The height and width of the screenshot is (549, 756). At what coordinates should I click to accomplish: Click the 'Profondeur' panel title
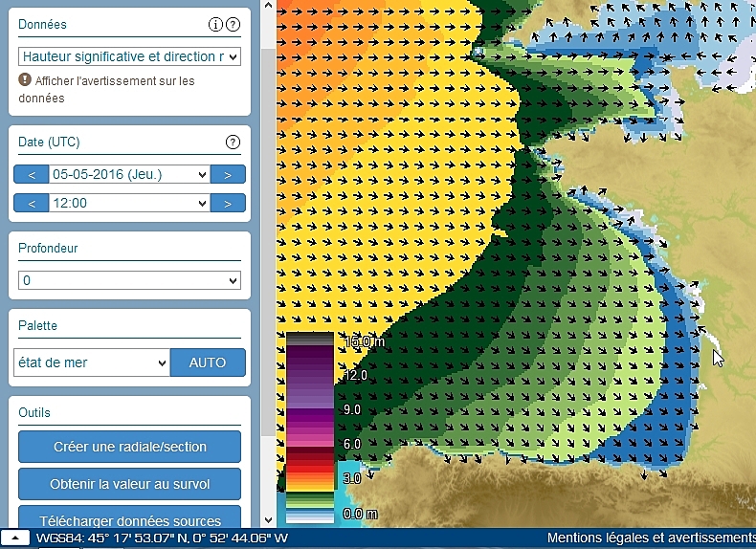pyautogui.click(x=48, y=249)
